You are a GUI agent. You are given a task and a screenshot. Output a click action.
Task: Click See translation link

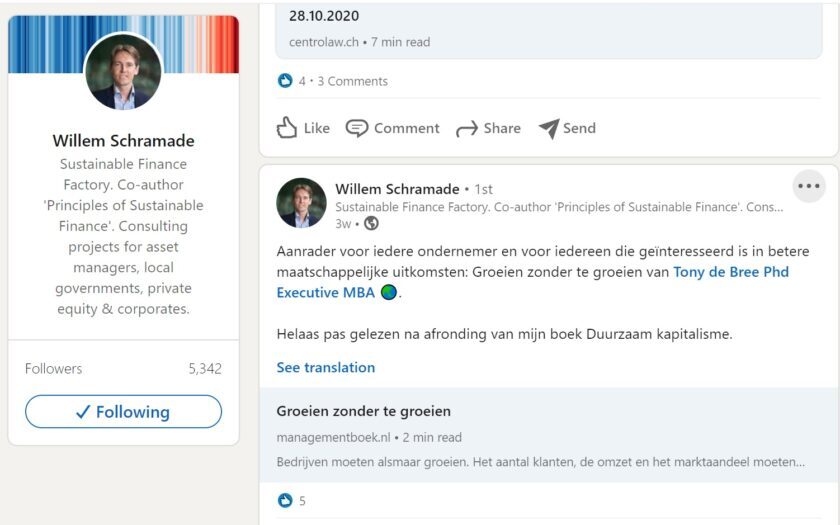tap(326, 368)
